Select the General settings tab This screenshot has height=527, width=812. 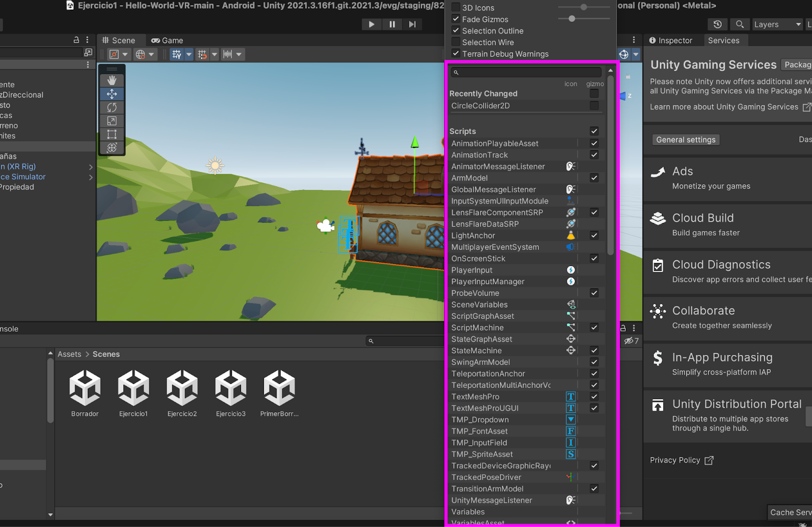[x=686, y=140]
